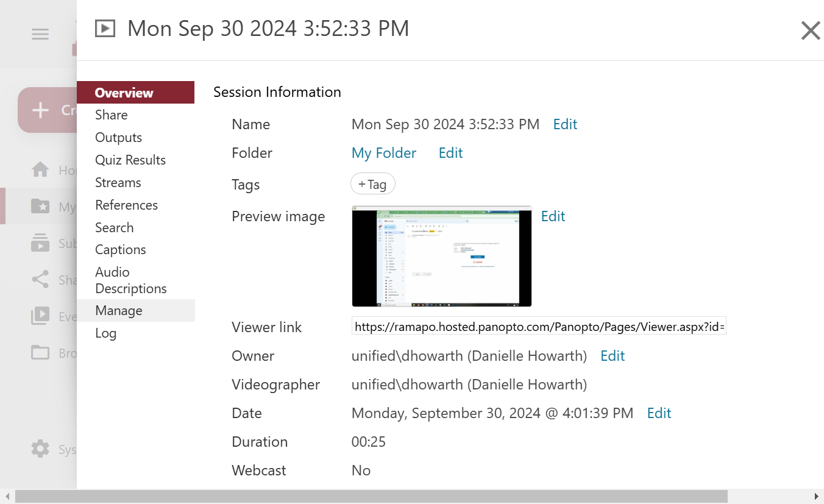Click the preview image thumbnail
Screen dimensions: 824x504
pyautogui.click(x=442, y=256)
